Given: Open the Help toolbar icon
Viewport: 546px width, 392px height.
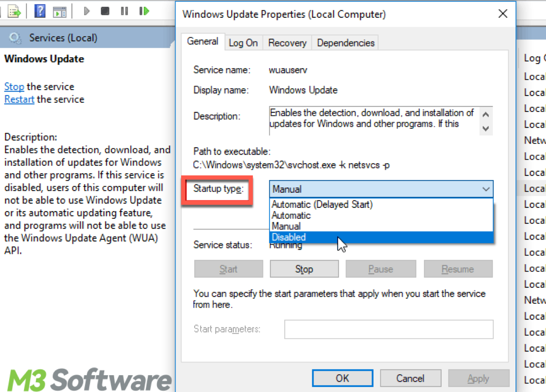Looking at the screenshot, I should click(x=40, y=11).
